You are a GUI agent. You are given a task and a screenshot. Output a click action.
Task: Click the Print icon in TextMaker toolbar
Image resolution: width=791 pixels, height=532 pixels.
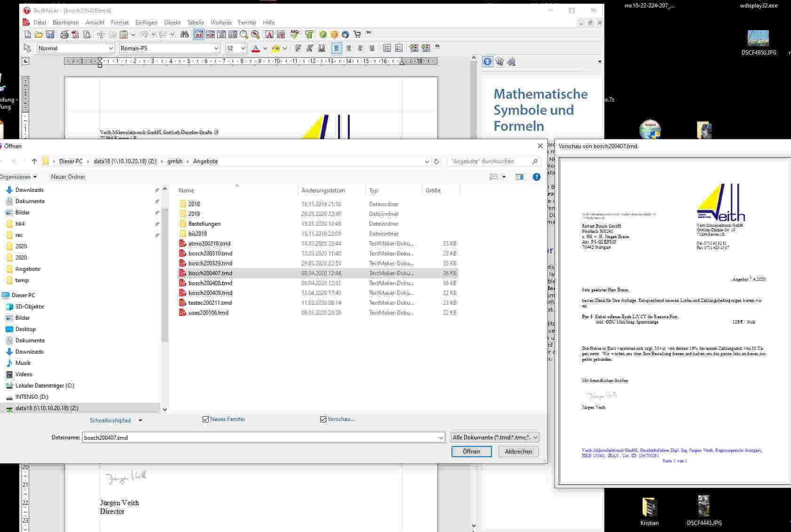[x=64, y=34]
